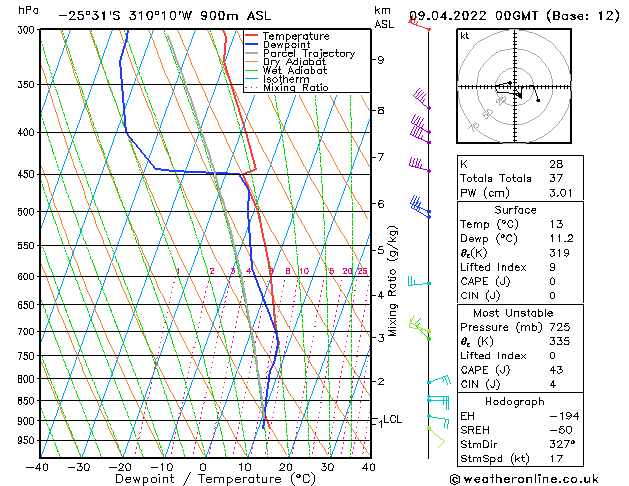Click the SREH value -50
The height and width of the screenshot is (486, 629).
tap(561, 430)
